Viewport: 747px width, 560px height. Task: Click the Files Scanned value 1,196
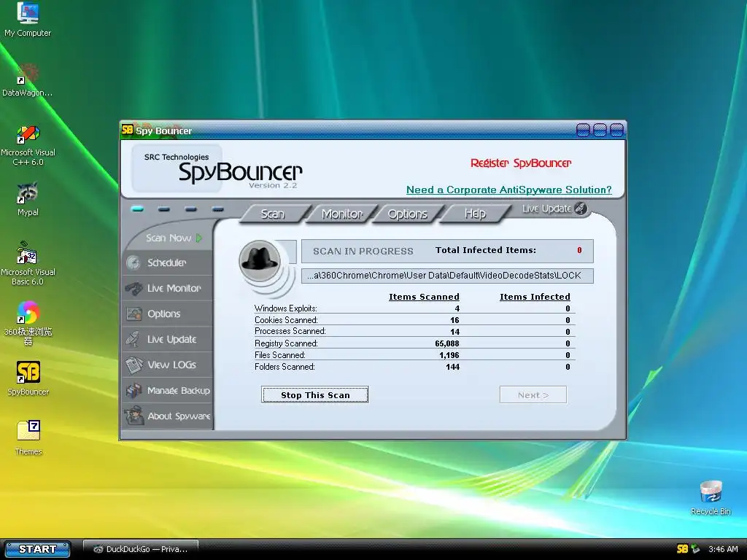(449, 355)
